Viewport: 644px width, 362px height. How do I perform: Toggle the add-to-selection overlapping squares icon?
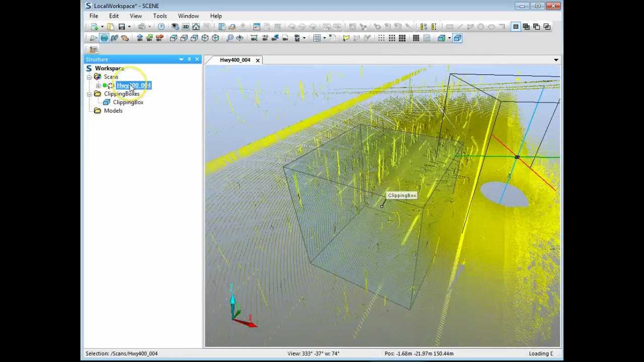coord(526,27)
